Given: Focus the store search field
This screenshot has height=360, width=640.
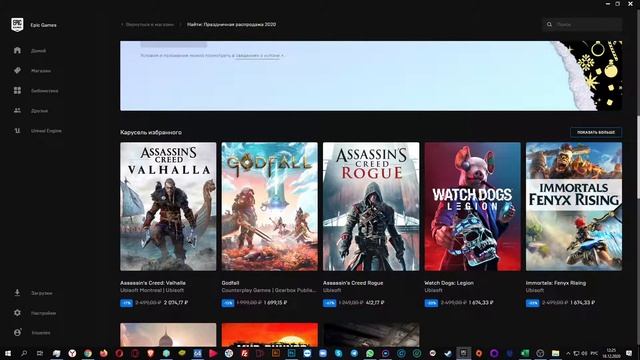Looking at the screenshot, I should 582,24.
